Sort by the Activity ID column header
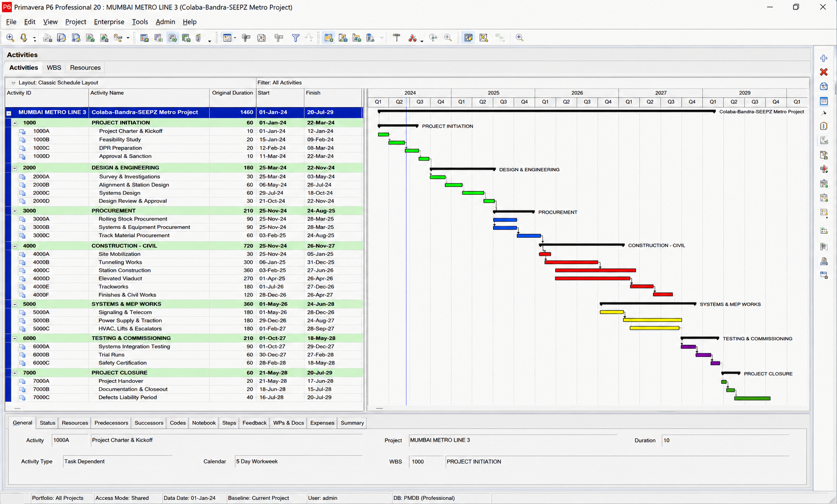Screen dimensions: 837x504 tap(47, 93)
